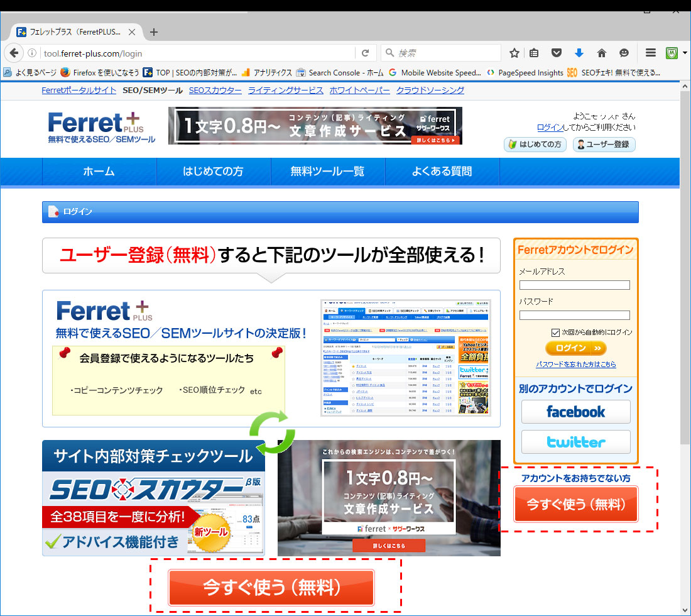Click the vertical scrollbar thumb

coord(685,268)
